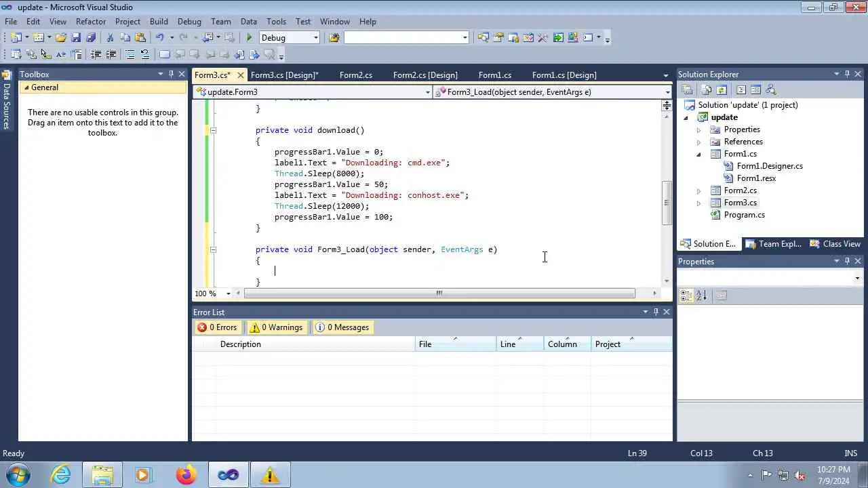Toggle the 0 Messages filter
868x488 pixels.
(x=342, y=327)
